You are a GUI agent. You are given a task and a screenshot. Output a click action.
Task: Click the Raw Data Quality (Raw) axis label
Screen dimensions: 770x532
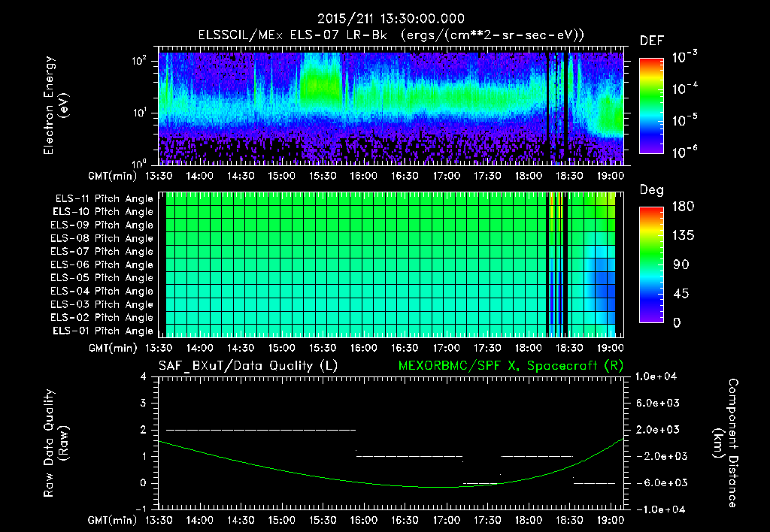[56, 443]
